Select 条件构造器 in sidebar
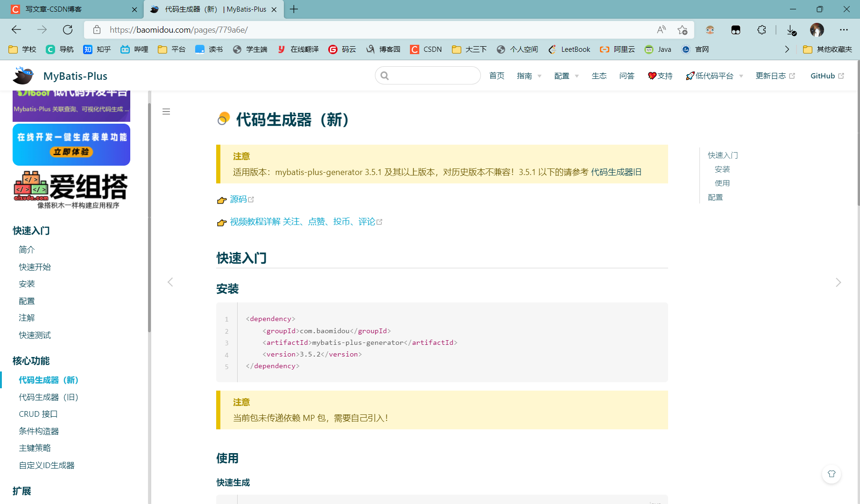Screen dimensions: 860x504 click(x=39, y=431)
